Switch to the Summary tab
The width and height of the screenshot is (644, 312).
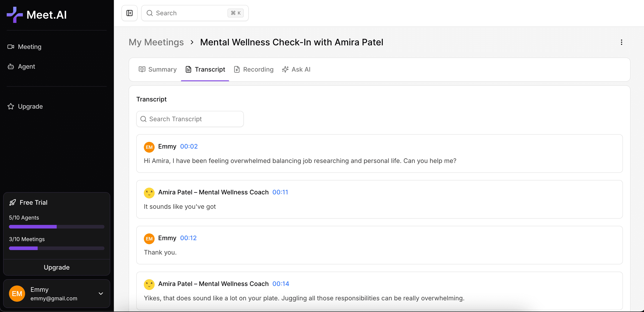click(158, 69)
